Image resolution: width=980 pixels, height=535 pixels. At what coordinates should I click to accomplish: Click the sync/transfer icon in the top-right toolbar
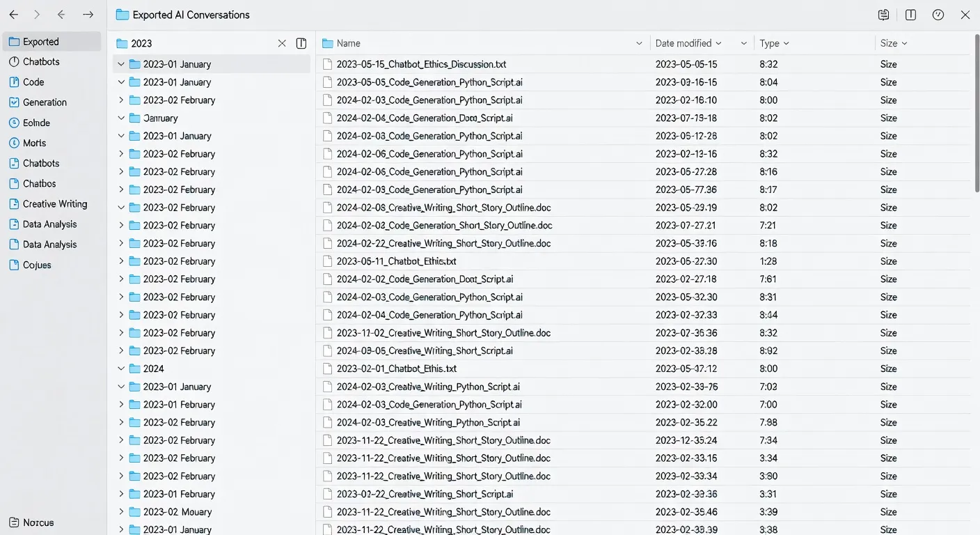883,15
